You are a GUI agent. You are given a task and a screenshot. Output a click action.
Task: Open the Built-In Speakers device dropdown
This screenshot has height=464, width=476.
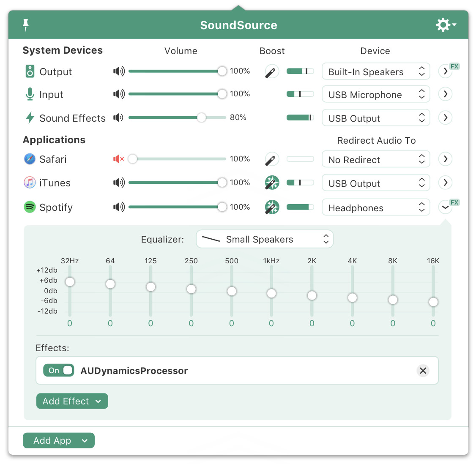[x=376, y=71]
